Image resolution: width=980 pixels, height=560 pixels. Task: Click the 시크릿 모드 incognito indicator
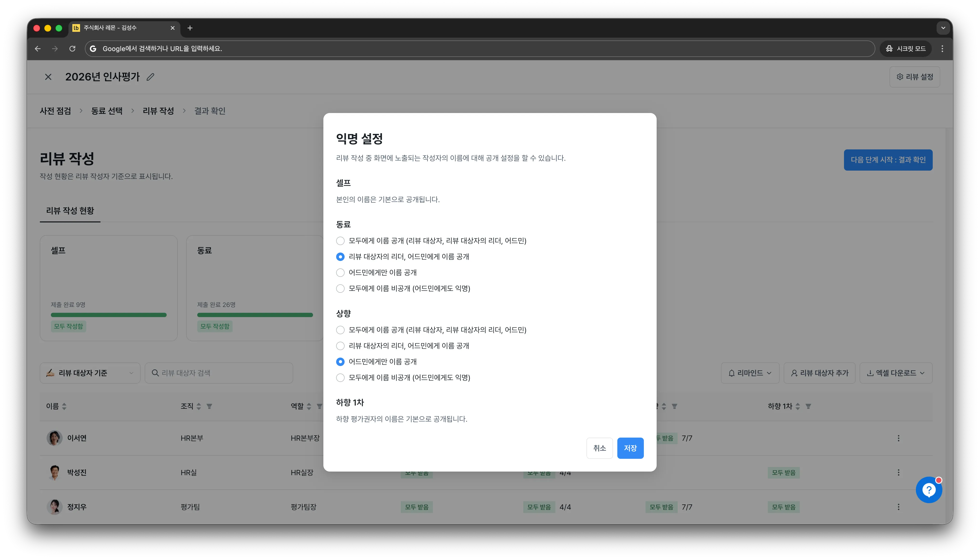pos(905,48)
